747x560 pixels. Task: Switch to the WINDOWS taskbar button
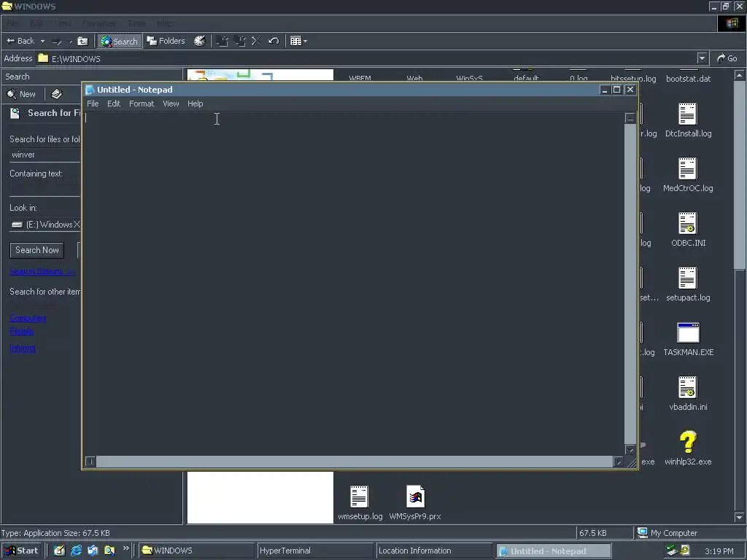[196, 551]
